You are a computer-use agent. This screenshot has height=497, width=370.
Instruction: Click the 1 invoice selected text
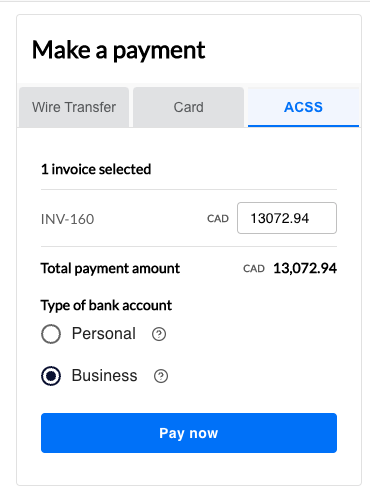click(96, 169)
